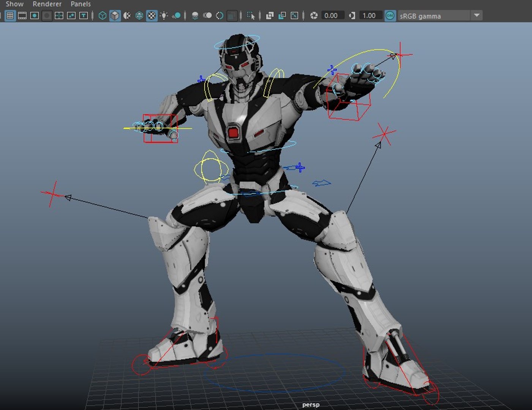Toggle the Safe Title guide

click(x=83, y=16)
